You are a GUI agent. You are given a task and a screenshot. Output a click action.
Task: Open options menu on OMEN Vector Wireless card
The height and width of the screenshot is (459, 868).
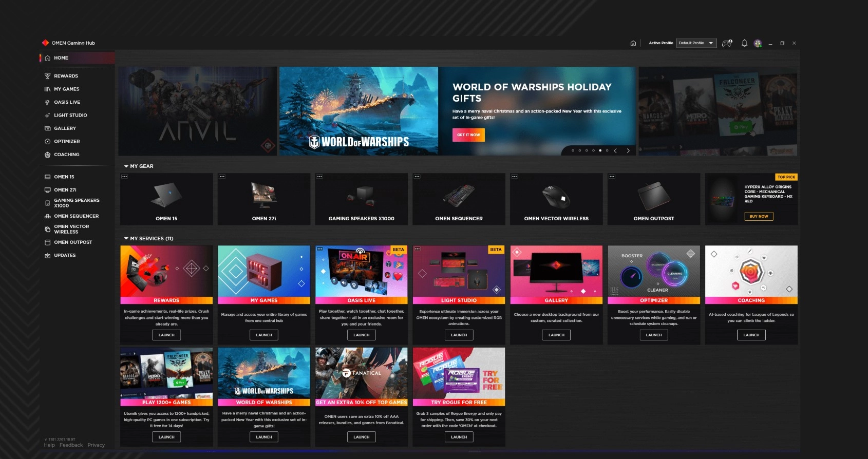coord(514,177)
